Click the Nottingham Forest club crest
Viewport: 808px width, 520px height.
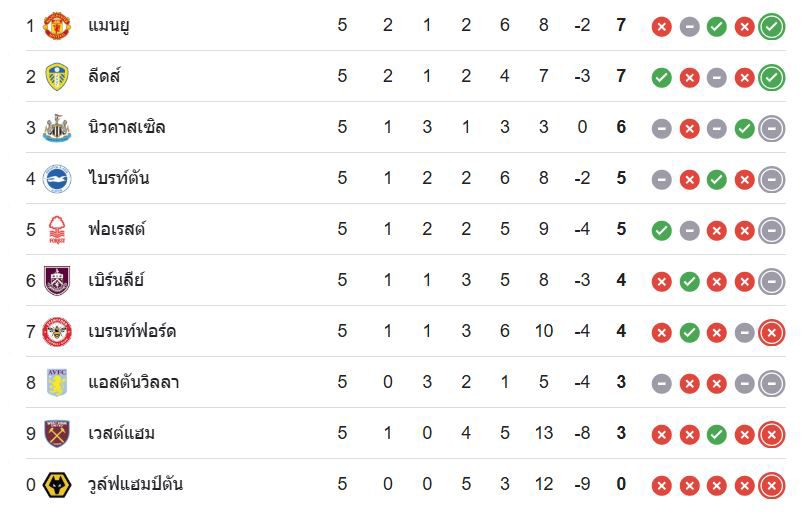click(x=56, y=229)
